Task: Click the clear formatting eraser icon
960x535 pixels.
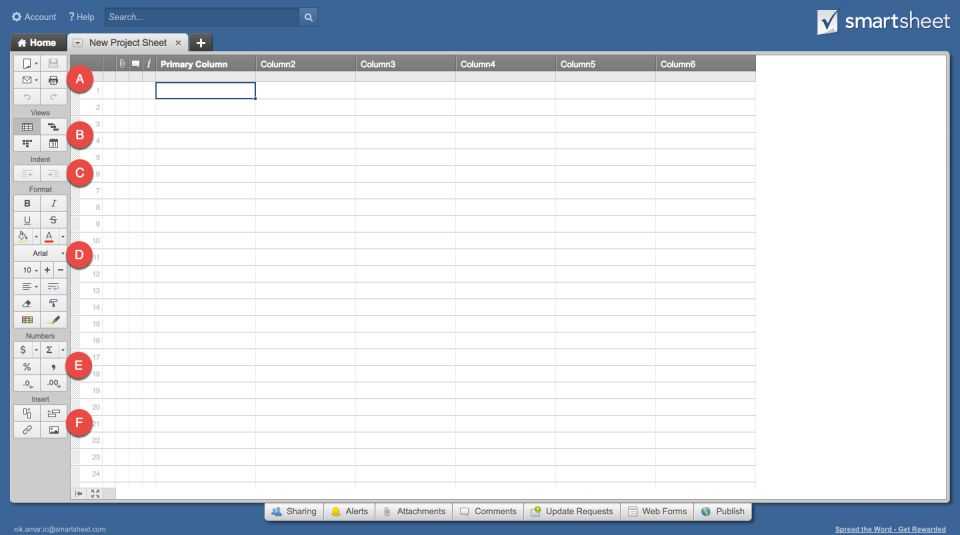Action: point(27,303)
